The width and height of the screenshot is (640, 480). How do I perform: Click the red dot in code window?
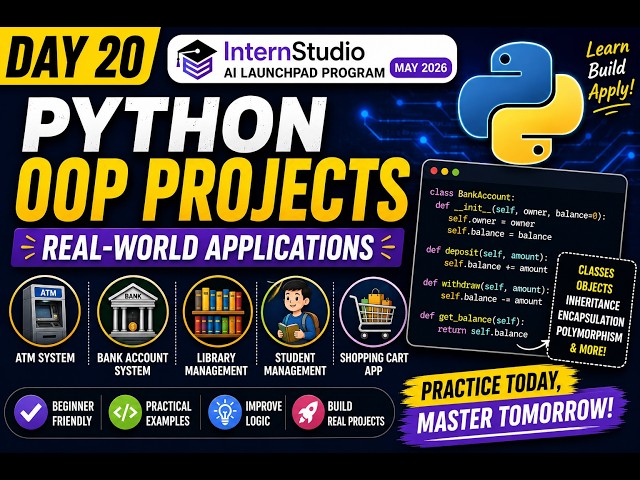(434, 171)
